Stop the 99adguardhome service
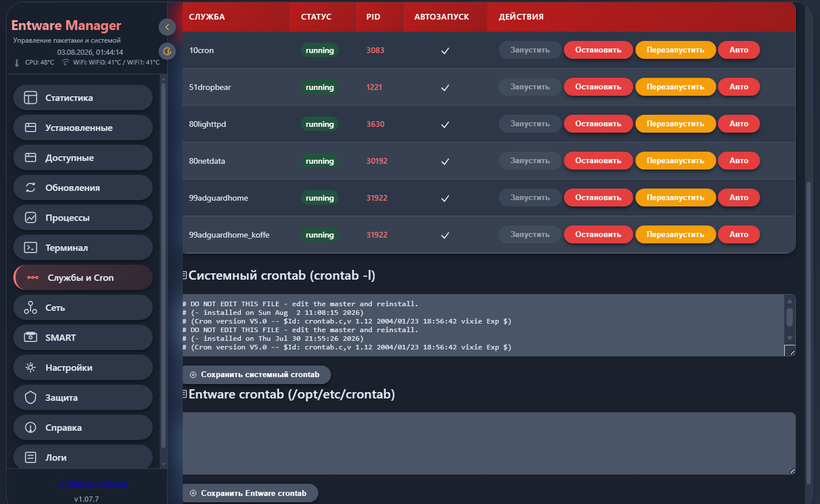Image resolution: width=820 pixels, height=504 pixels. [x=598, y=198]
